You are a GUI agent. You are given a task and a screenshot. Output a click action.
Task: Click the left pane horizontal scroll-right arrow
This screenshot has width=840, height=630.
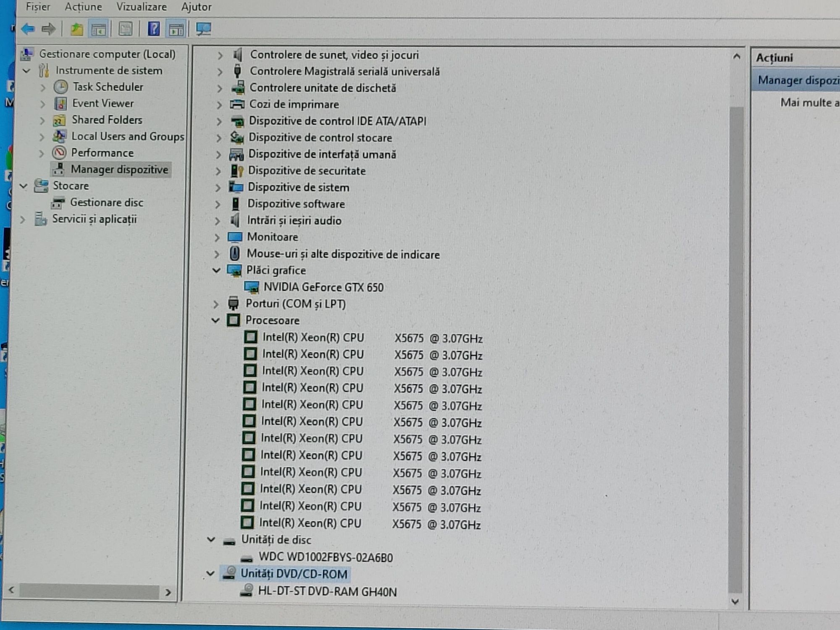tap(168, 592)
